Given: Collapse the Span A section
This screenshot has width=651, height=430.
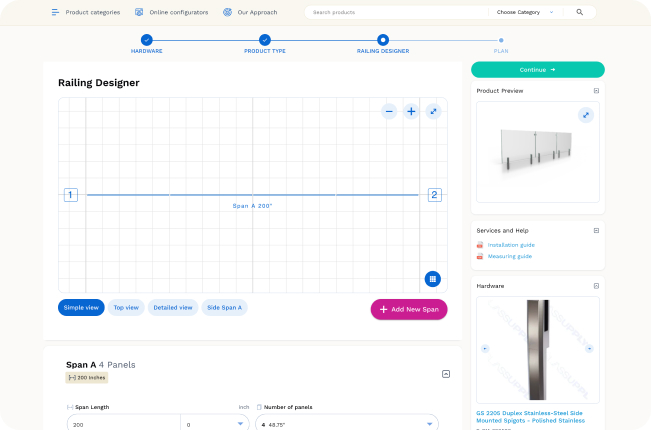Looking at the screenshot, I should click(446, 374).
